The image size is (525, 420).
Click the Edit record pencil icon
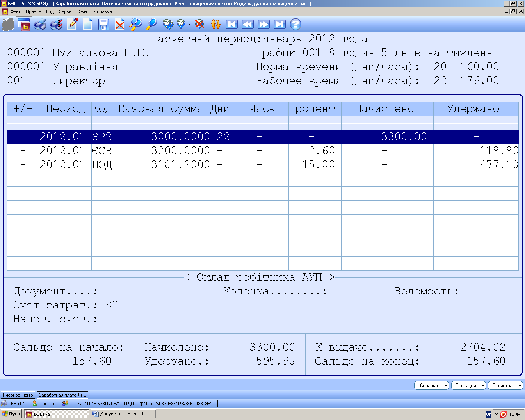(72, 24)
